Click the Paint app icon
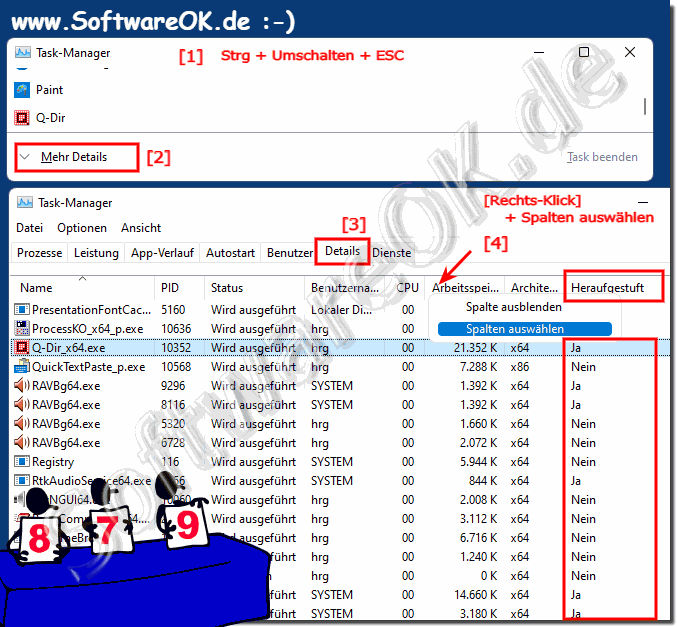The image size is (677, 627). [x=22, y=90]
